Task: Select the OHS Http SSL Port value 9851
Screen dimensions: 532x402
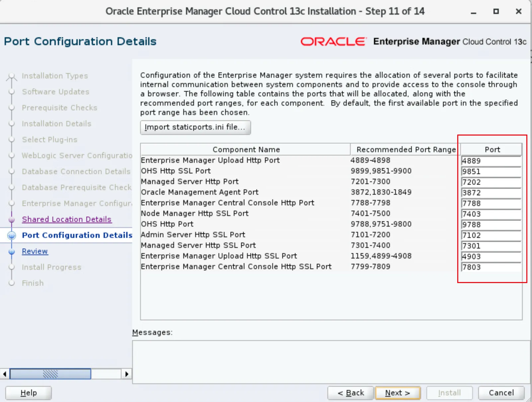Action: [x=491, y=171]
